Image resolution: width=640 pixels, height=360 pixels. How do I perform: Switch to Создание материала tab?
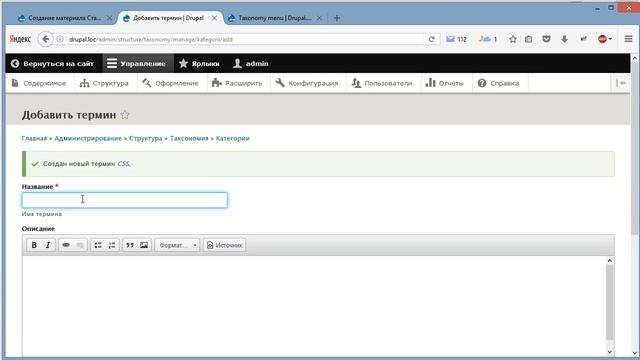click(64, 18)
